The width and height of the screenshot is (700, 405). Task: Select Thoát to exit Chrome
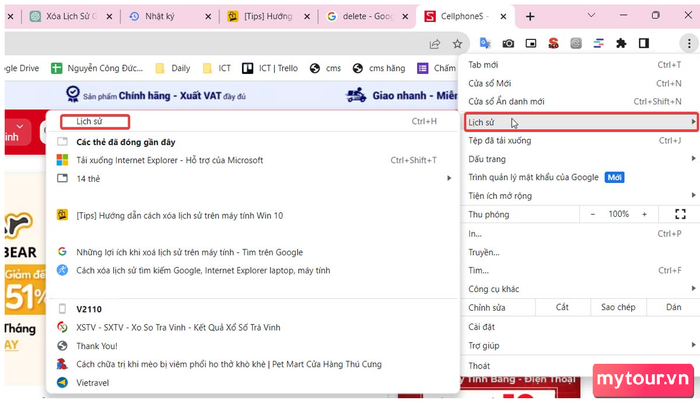pos(579,366)
